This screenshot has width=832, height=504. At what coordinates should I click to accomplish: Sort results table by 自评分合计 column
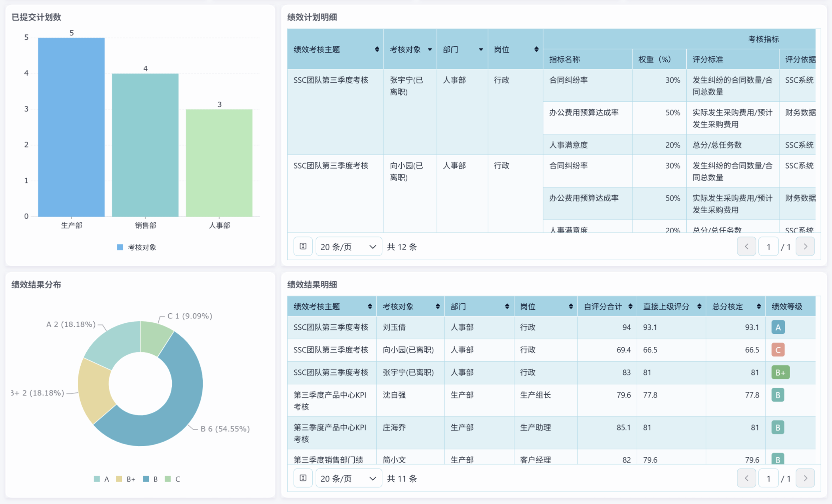pos(630,307)
